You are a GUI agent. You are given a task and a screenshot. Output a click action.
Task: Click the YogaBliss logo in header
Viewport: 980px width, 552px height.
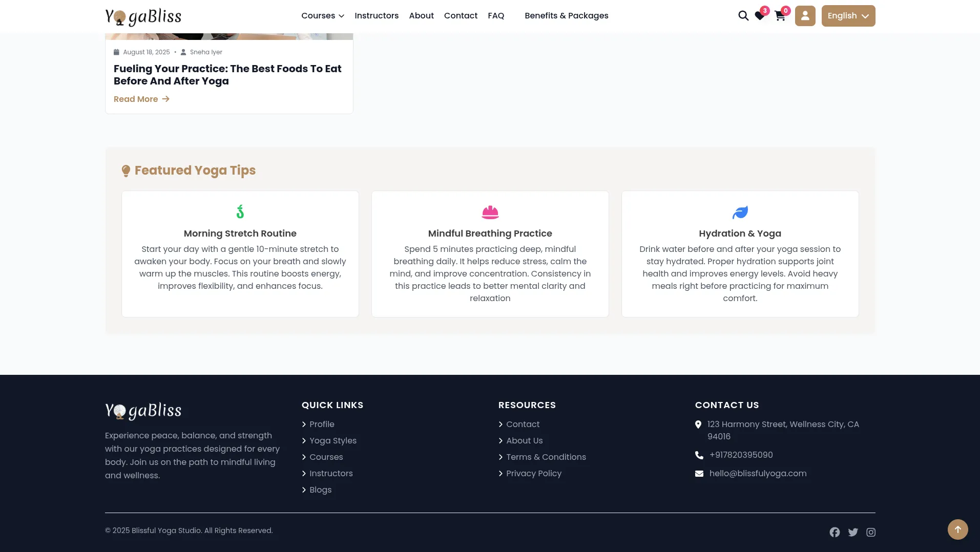[x=143, y=16]
